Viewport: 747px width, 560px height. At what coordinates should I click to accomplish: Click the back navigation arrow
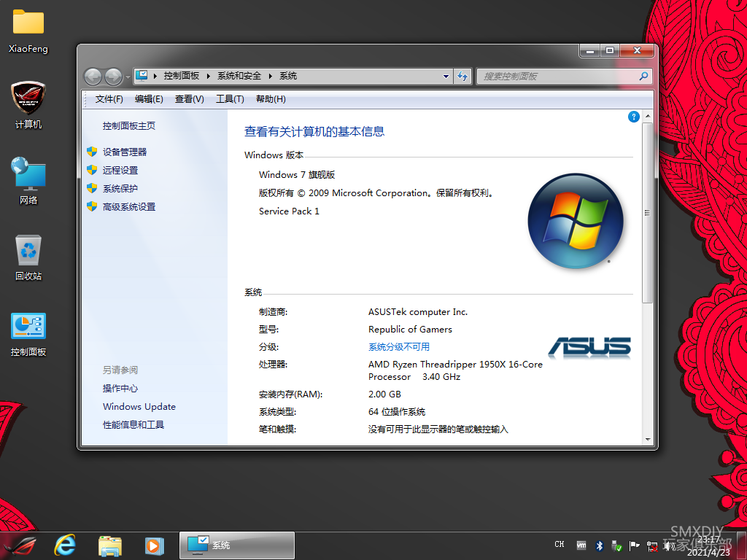click(93, 76)
